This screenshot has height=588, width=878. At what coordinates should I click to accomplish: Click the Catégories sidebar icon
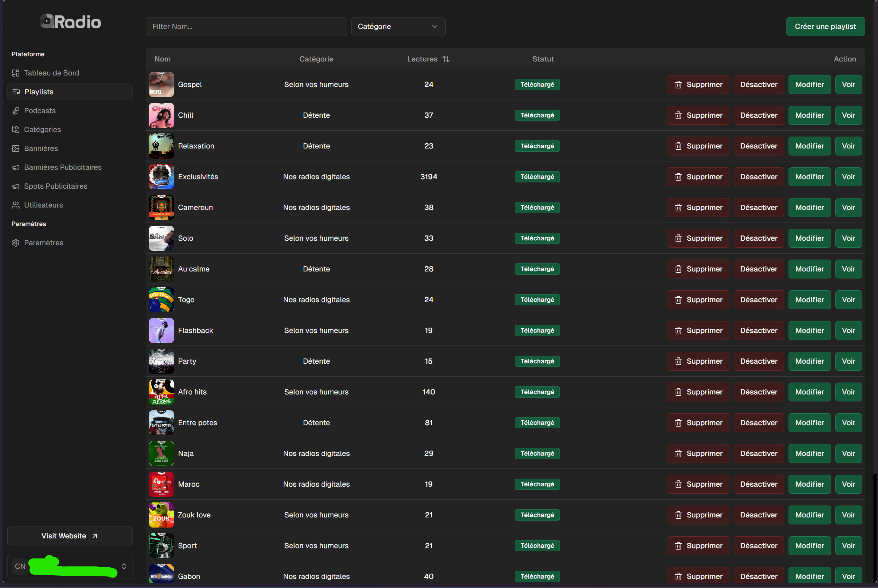(16, 129)
